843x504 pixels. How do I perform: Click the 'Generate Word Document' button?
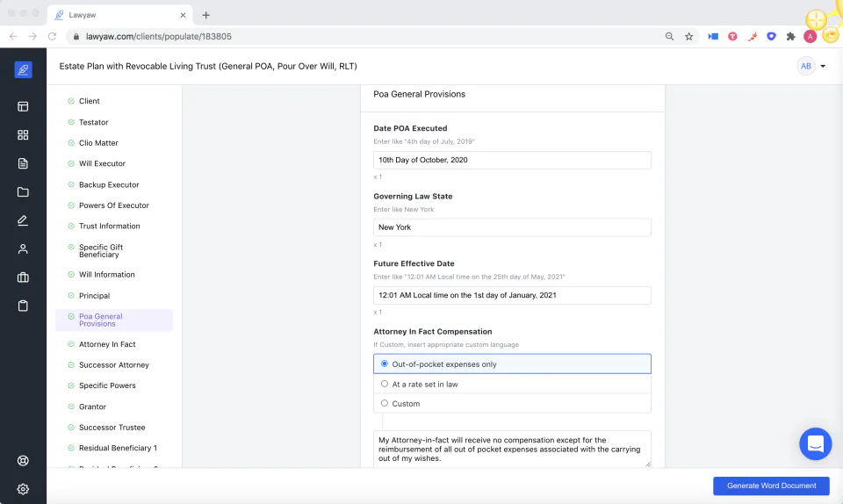pyautogui.click(x=771, y=486)
